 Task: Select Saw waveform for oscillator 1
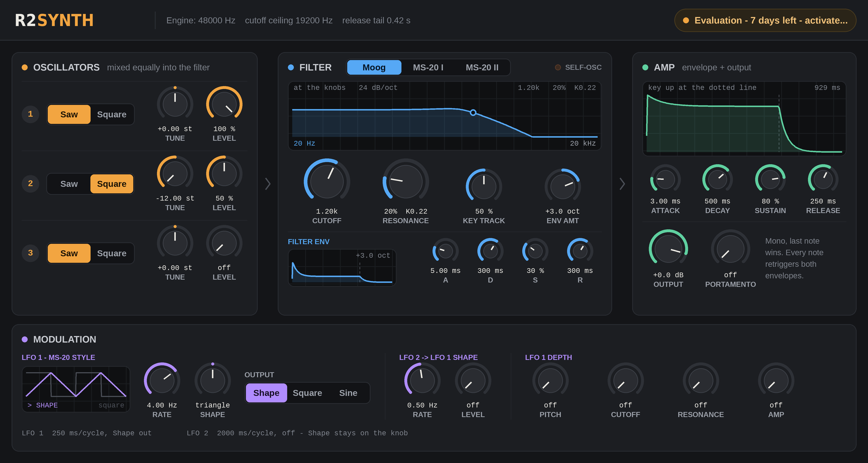(x=69, y=114)
